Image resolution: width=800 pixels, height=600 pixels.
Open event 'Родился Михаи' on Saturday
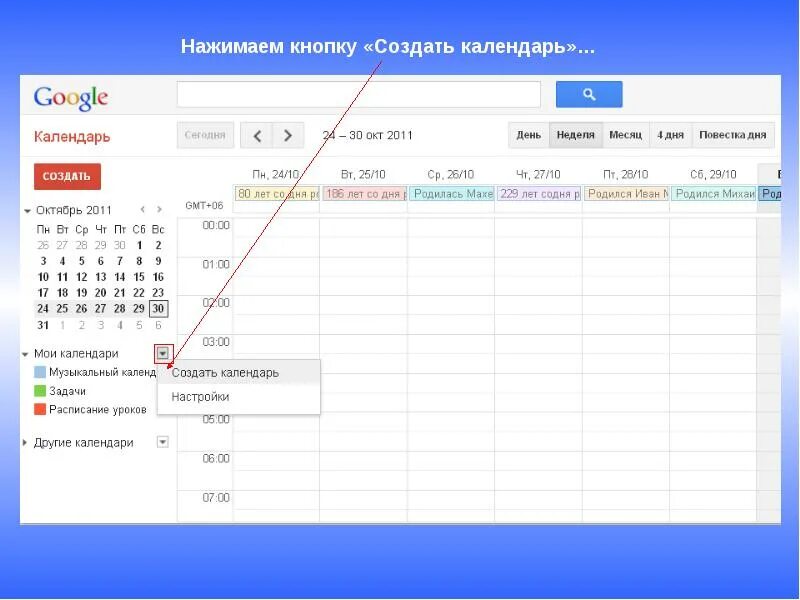pos(714,194)
